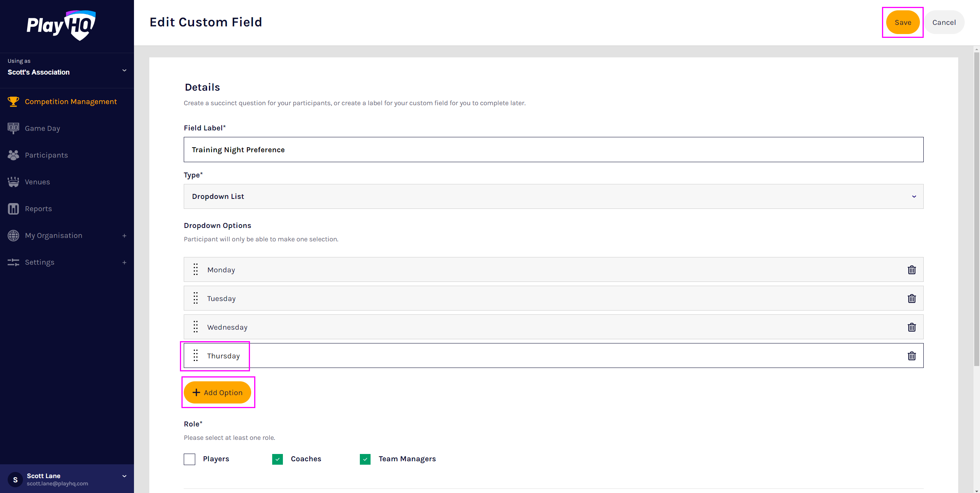980x493 pixels.
Task: Delete the Tuesday option with its trash icon
Action: tap(911, 298)
